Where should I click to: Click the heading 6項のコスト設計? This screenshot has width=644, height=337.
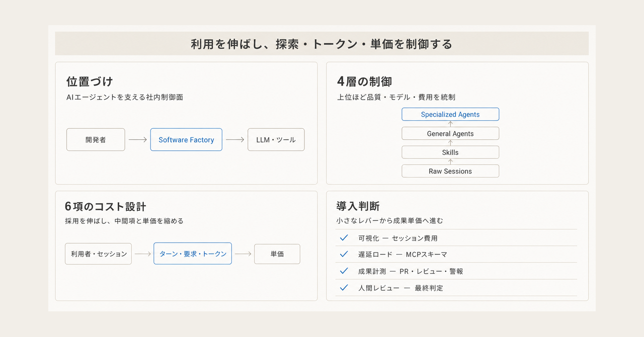106,206
